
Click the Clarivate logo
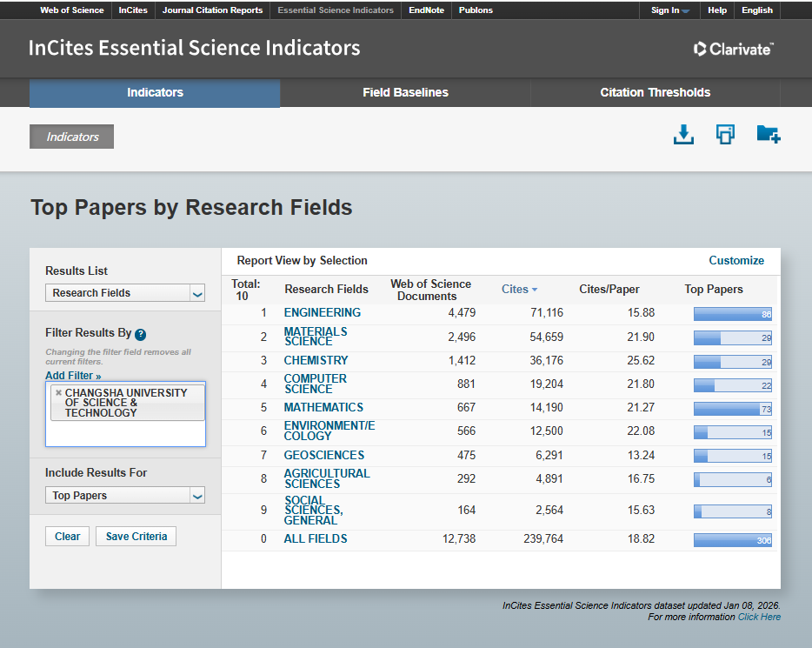733,50
